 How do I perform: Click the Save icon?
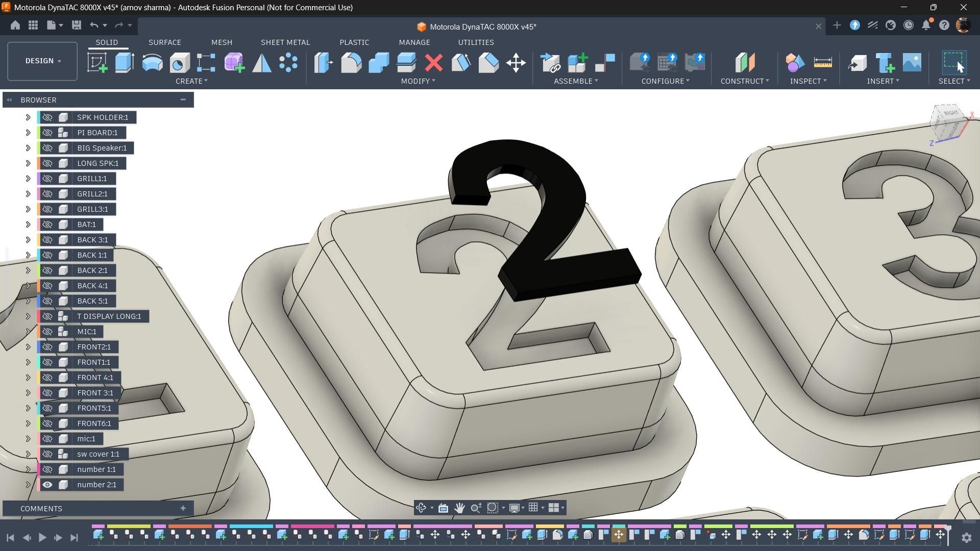(77, 25)
